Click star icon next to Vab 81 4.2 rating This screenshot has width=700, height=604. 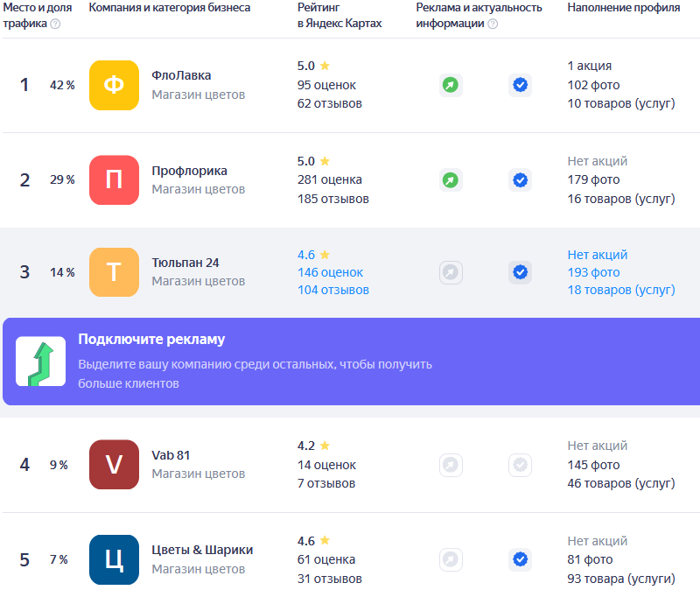click(325, 446)
